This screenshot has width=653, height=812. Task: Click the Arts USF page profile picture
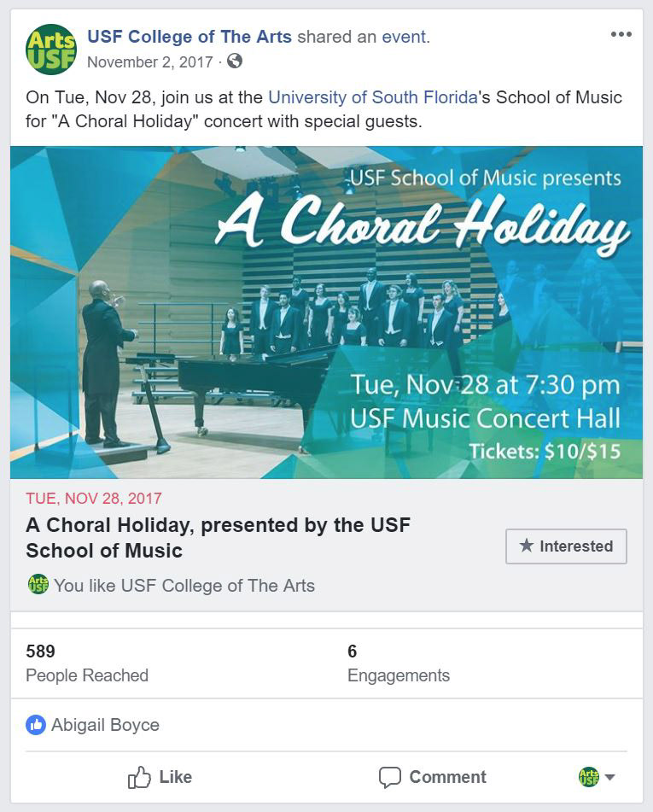tap(51, 49)
